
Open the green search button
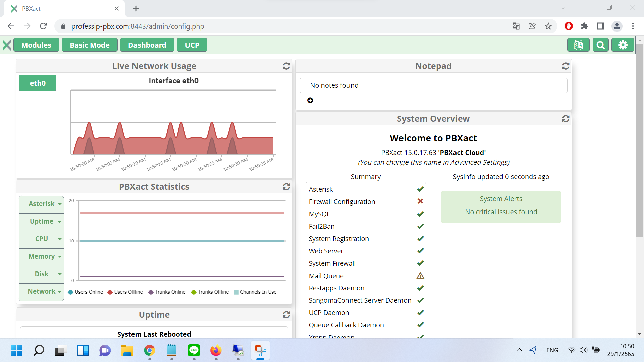601,45
